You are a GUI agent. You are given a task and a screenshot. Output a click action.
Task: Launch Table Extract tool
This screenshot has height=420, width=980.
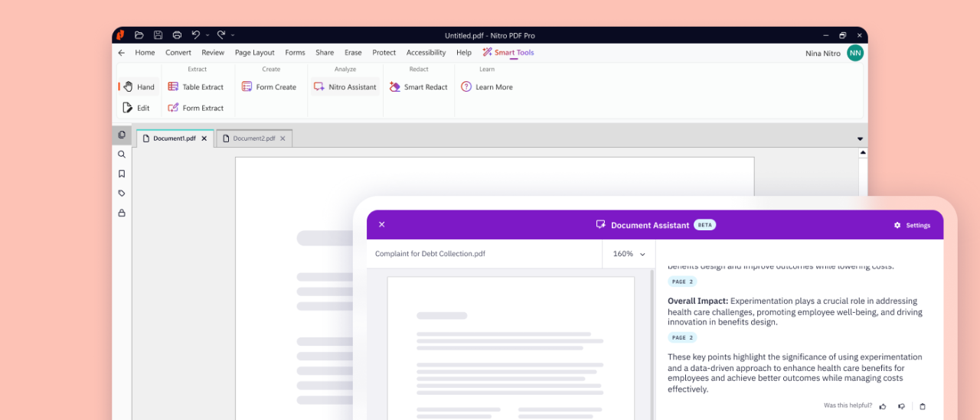196,87
